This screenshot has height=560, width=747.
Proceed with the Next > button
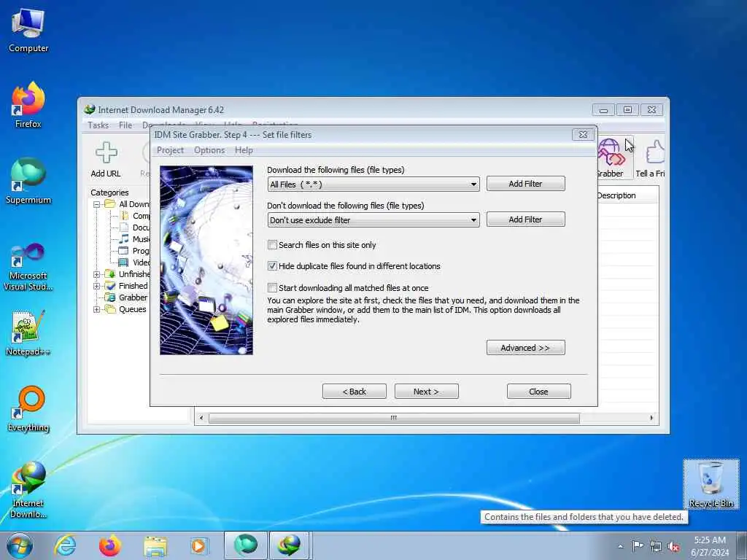pos(426,392)
